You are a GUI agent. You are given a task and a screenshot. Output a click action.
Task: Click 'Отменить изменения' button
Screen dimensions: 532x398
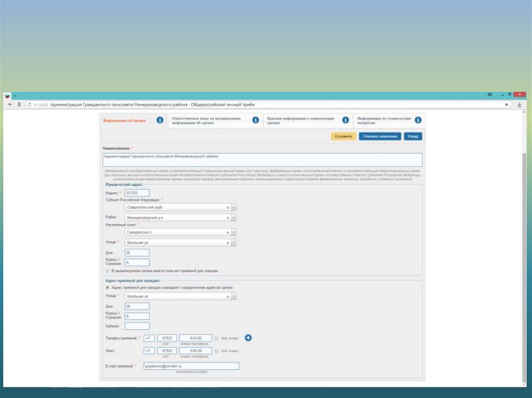(380, 136)
